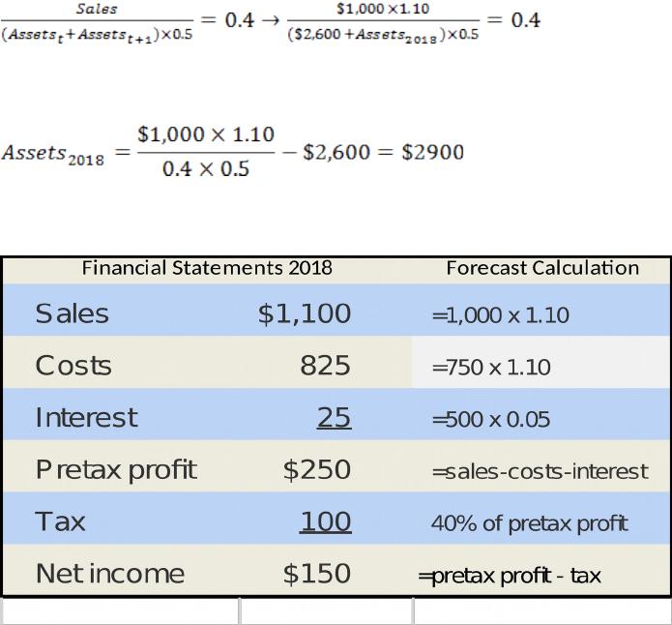Viewport: 672px width, 625px height.
Task: Click the Tax row label
Action: pos(60,521)
